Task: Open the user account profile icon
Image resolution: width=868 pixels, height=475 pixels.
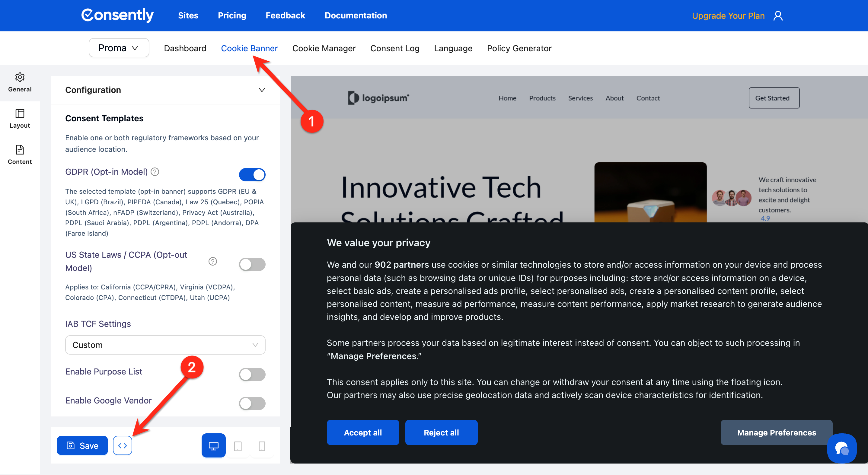Action: pyautogui.click(x=778, y=16)
